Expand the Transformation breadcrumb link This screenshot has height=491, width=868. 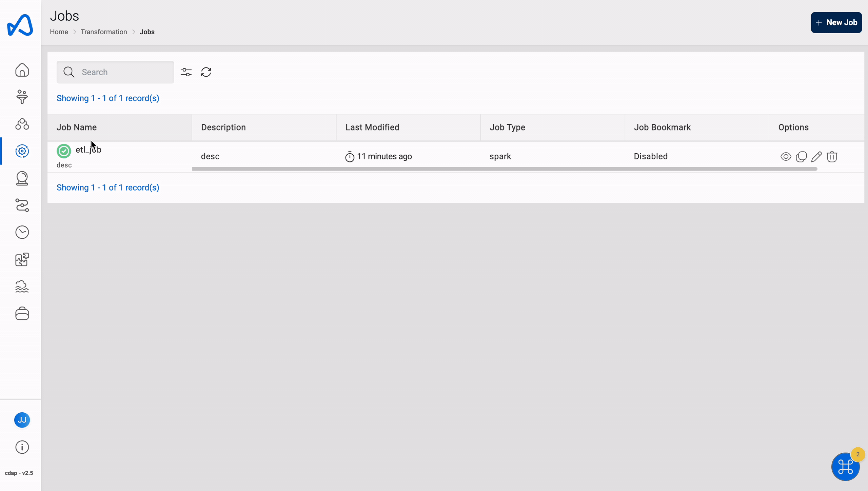tap(104, 32)
